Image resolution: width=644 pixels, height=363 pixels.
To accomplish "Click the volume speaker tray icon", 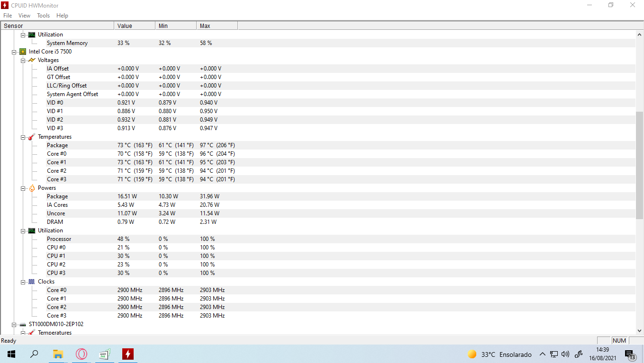I will click(565, 354).
